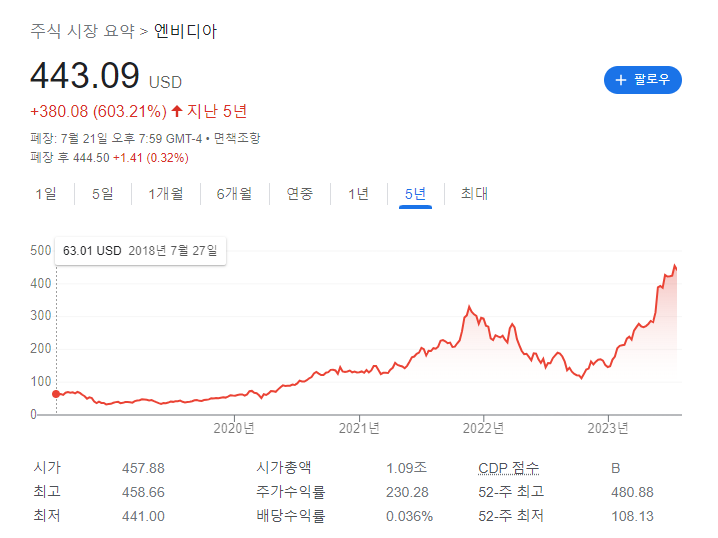The width and height of the screenshot is (718, 538).
Task: Click the 폐장 후 444.50 after-hours text
Action: [x=70, y=158]
